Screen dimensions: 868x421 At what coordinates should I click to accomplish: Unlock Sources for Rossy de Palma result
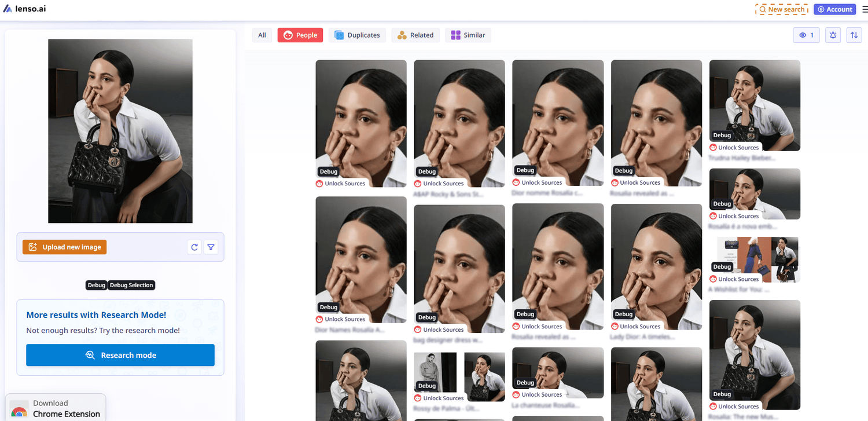point(439,398)
